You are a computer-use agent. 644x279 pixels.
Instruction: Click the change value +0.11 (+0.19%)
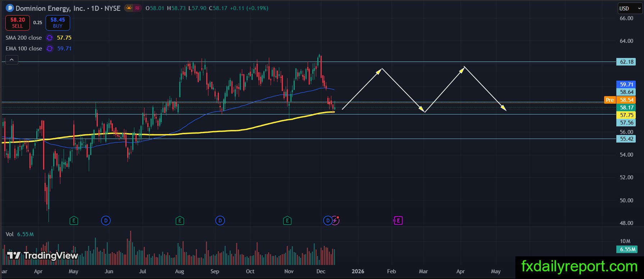coord(249,8)
